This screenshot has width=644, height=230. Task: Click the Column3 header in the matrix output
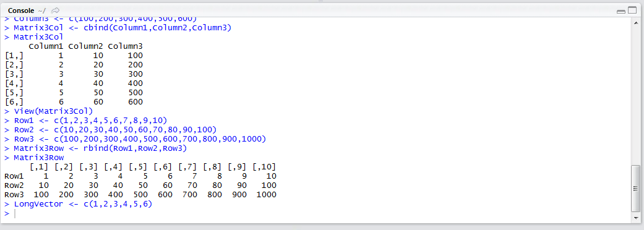[125, 46]
